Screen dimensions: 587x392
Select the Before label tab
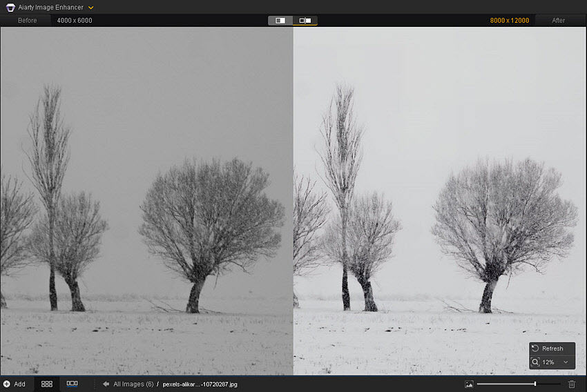pos(28,21)
